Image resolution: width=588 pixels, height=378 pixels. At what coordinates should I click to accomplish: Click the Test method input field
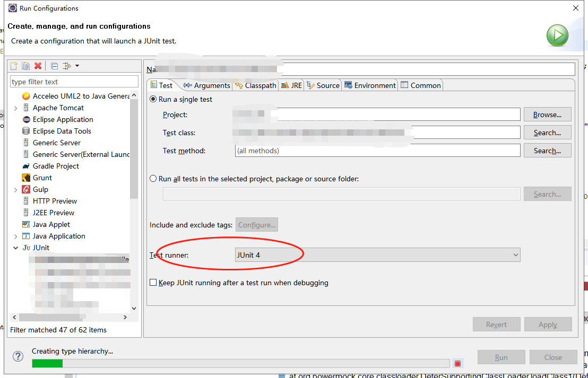pyautogui.click(x=378, y=151)
